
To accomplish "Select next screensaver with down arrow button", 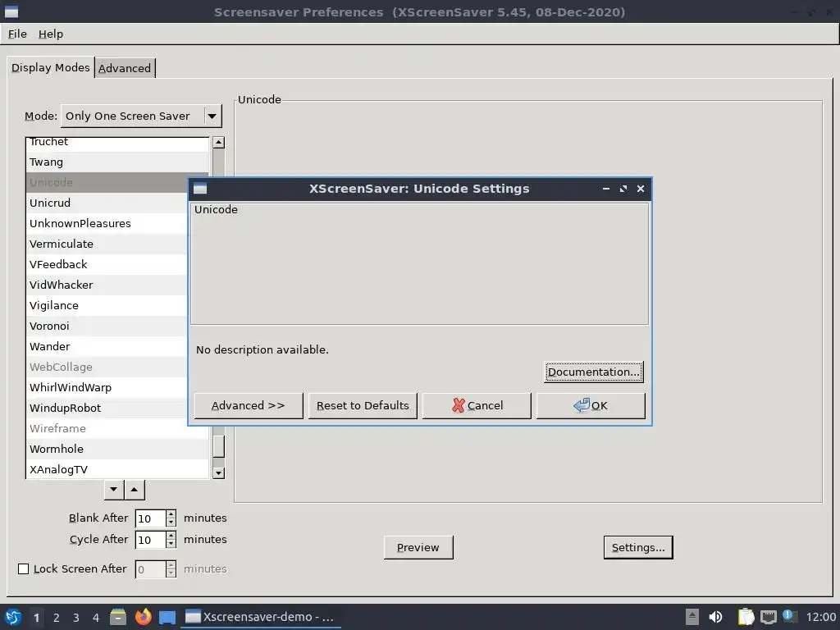I will pos(113,489).
